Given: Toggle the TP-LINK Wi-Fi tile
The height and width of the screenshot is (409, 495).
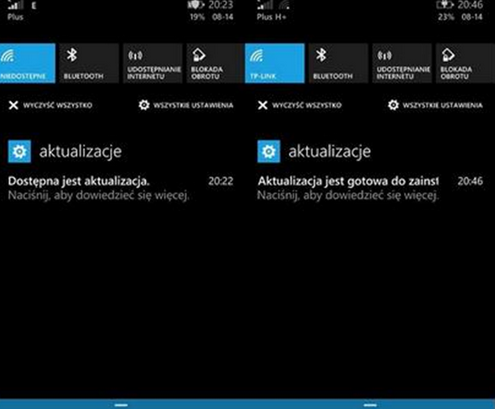Looking at the screenshot, I should tap(275, 63).
